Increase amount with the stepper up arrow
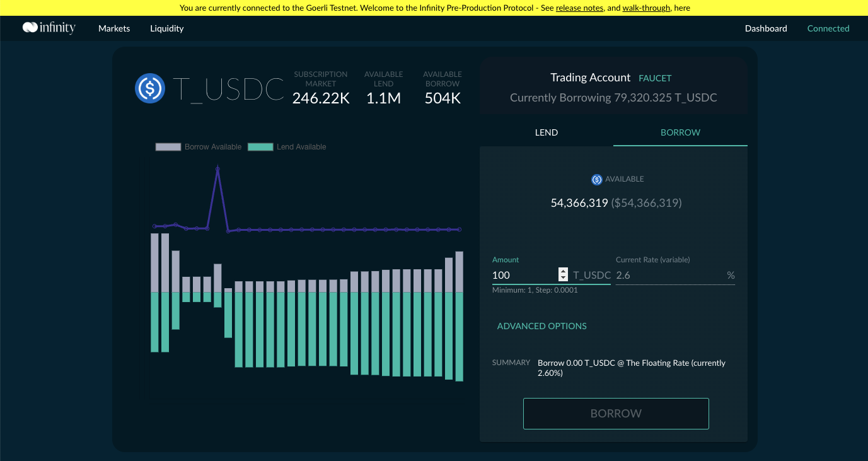 coord(563,271)
